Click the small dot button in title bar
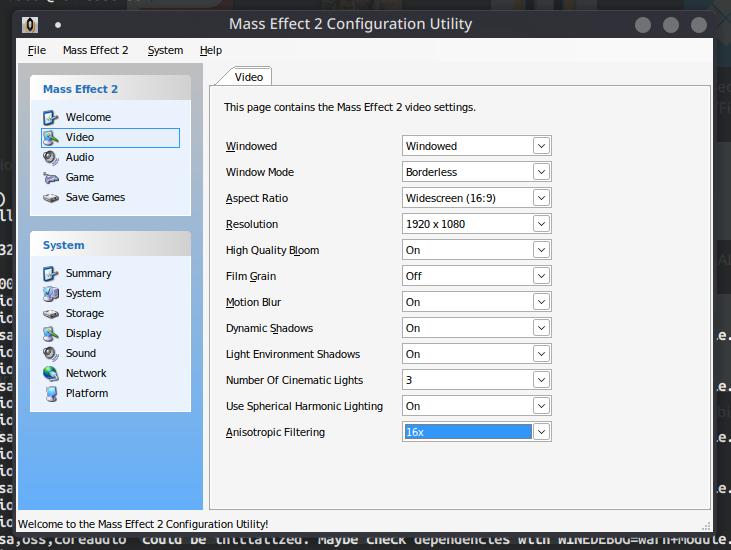 [58, 25]
